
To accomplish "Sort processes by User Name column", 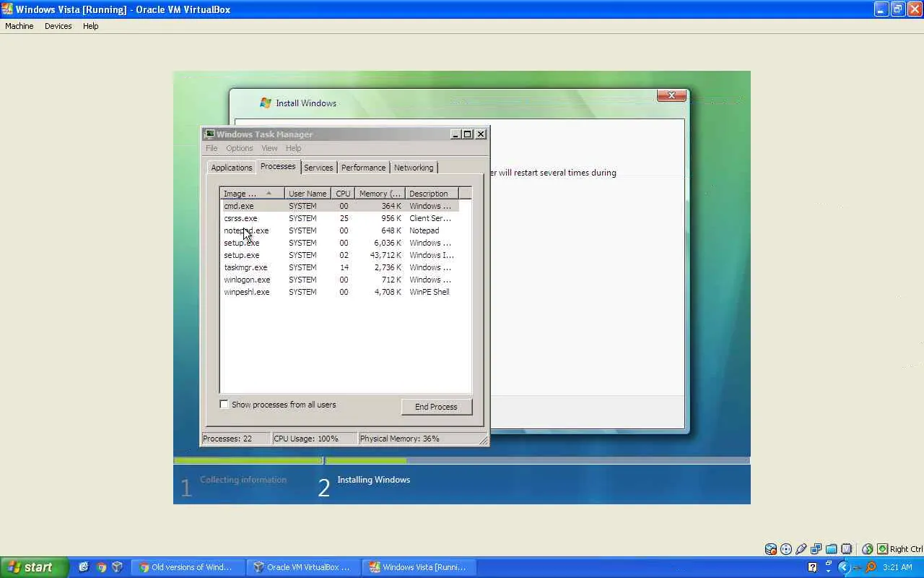I will coord(308,194).
